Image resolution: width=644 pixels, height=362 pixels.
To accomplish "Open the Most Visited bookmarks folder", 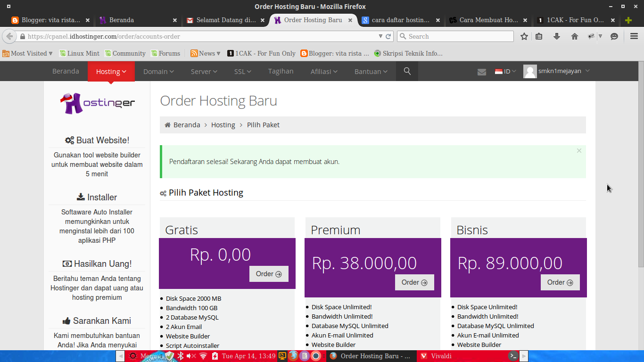I will [27, 53].
